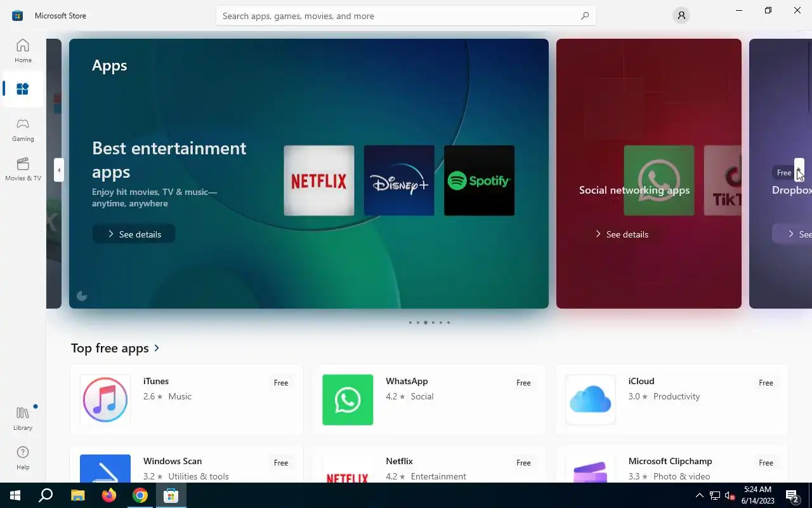The width and height of the screenshot is (812, 508).
Task: Open the network tray icon
Action: pos(715,495)
